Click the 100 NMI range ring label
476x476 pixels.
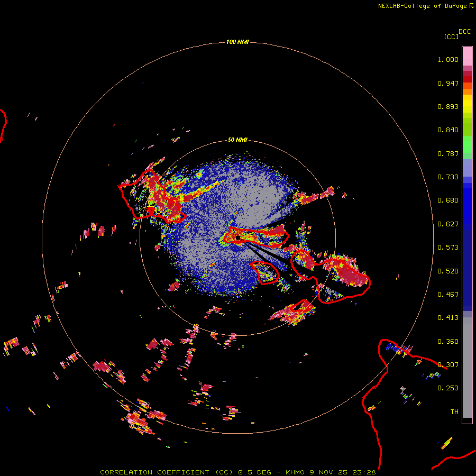[x=237, y=42]
